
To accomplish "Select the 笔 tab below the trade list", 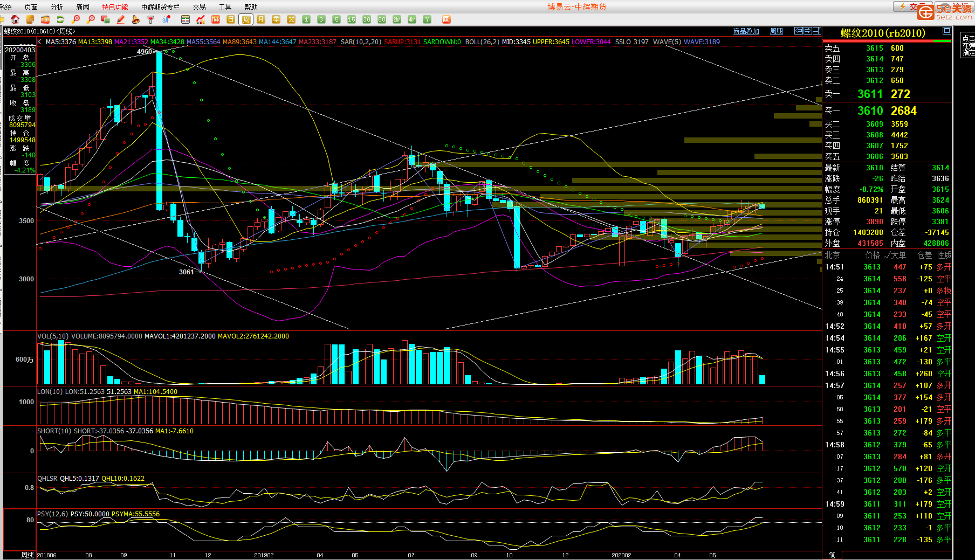I will 832,555.
